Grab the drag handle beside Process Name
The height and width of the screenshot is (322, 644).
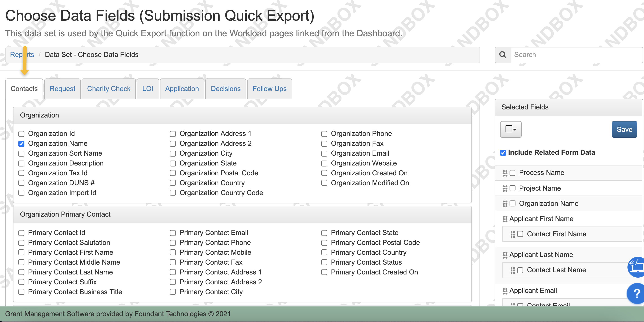click(x=505, y=173)
